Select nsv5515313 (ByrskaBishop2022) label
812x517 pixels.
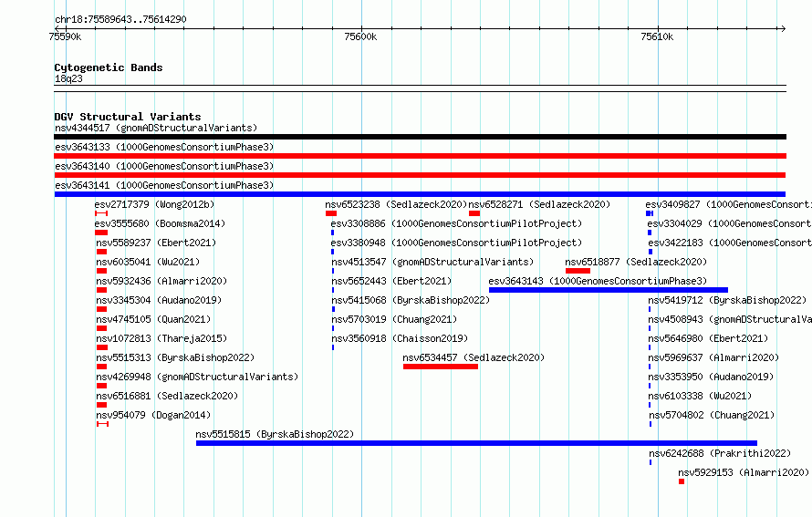175,357
